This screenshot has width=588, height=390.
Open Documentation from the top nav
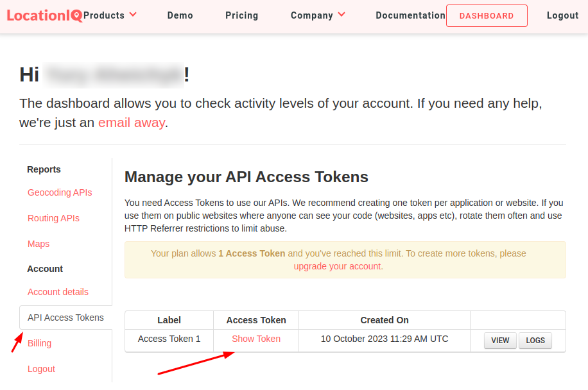tap(410, 15)
